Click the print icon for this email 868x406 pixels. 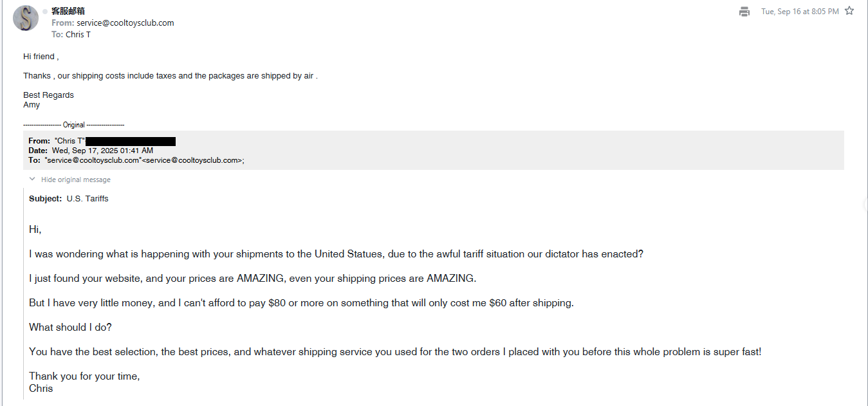point(744,12)
